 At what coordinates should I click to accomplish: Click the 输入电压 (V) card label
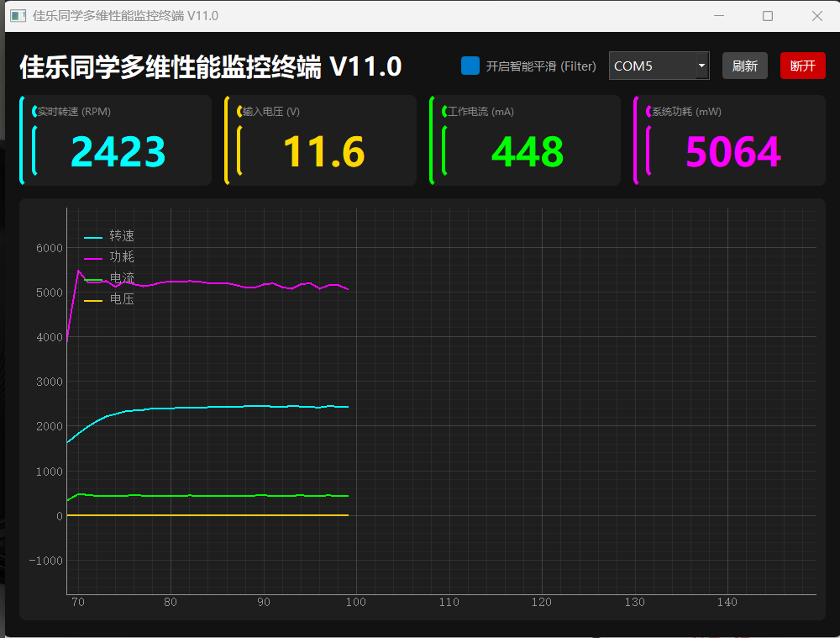tap(271, 112)
